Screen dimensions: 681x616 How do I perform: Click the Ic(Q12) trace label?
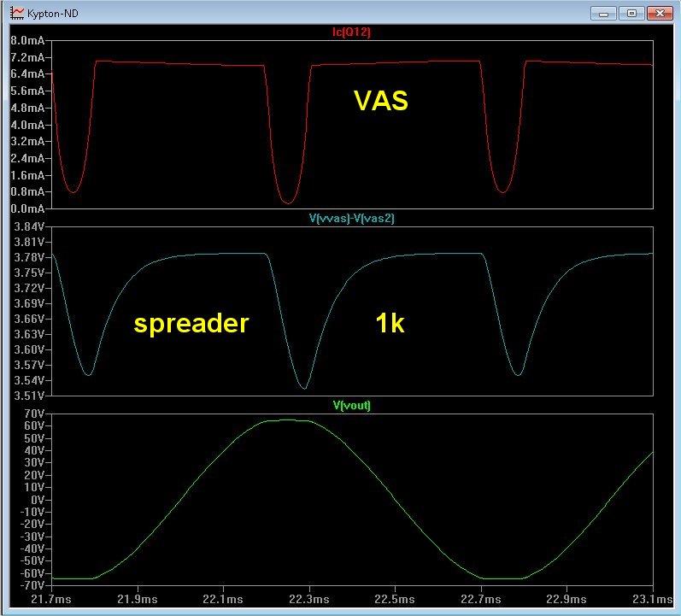[351, 32]
